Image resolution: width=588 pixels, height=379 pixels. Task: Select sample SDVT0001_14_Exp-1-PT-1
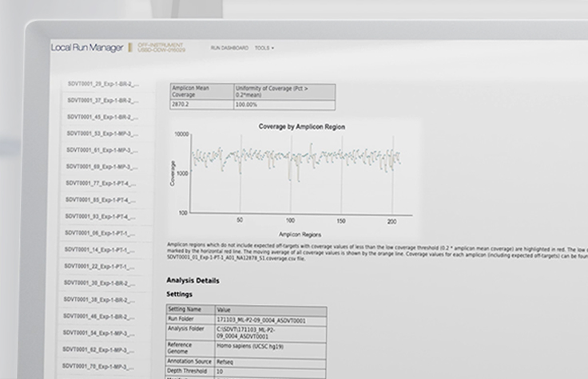click(102, 250)
